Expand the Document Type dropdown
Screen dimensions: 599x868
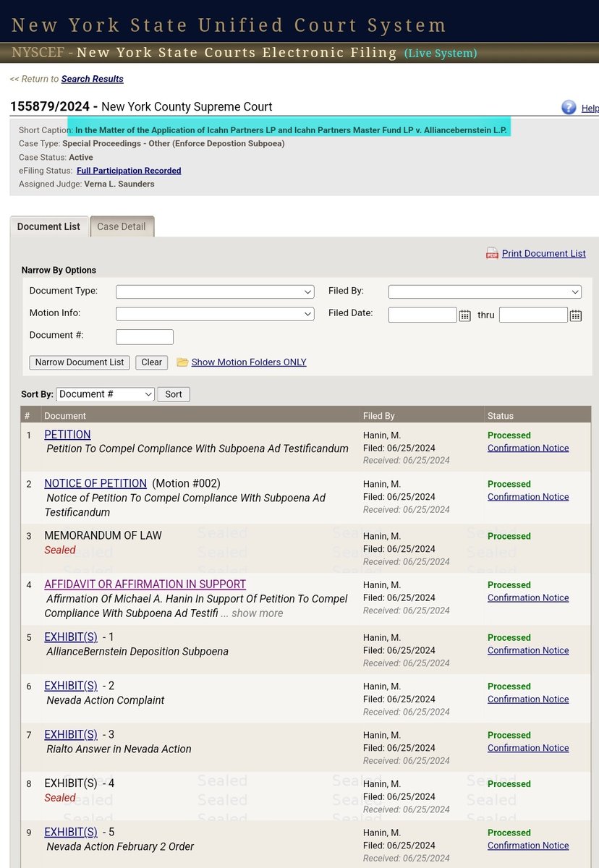click(x=215, y=292)
